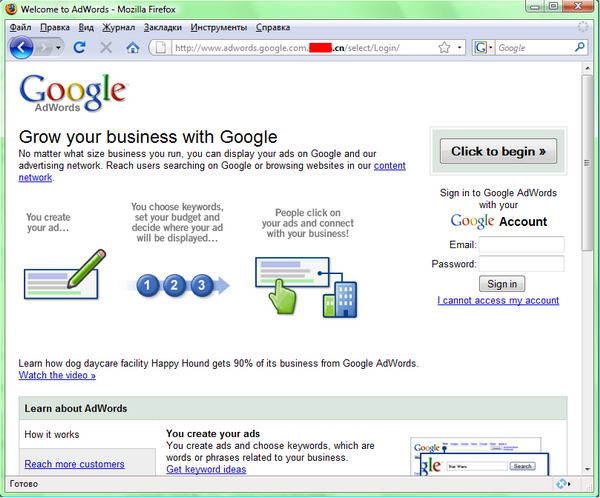600x498 pixels.
Task: Click the URL address field
Action: pyautogui.click(x=304, y=48)
